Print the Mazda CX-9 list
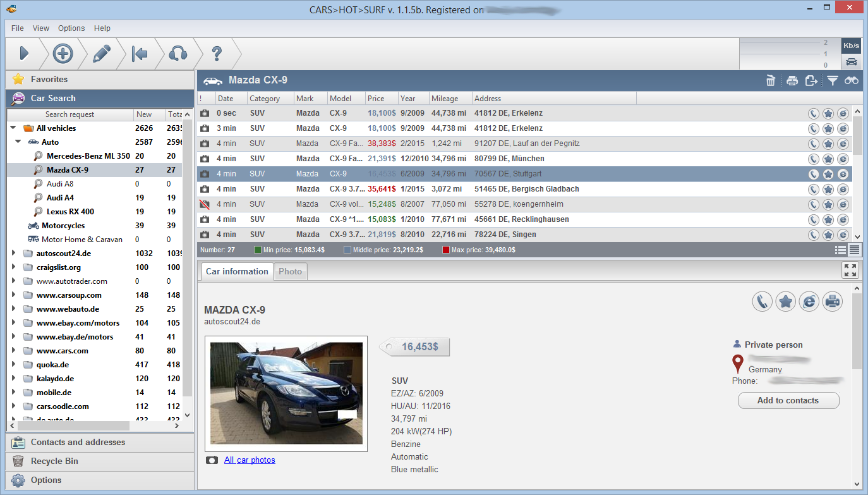 click(x=792, y=80)
